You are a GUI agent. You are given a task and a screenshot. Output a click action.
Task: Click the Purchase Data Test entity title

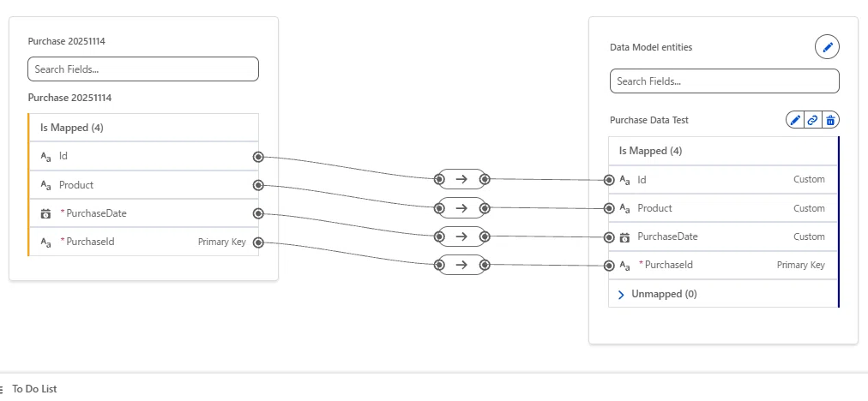649,120
